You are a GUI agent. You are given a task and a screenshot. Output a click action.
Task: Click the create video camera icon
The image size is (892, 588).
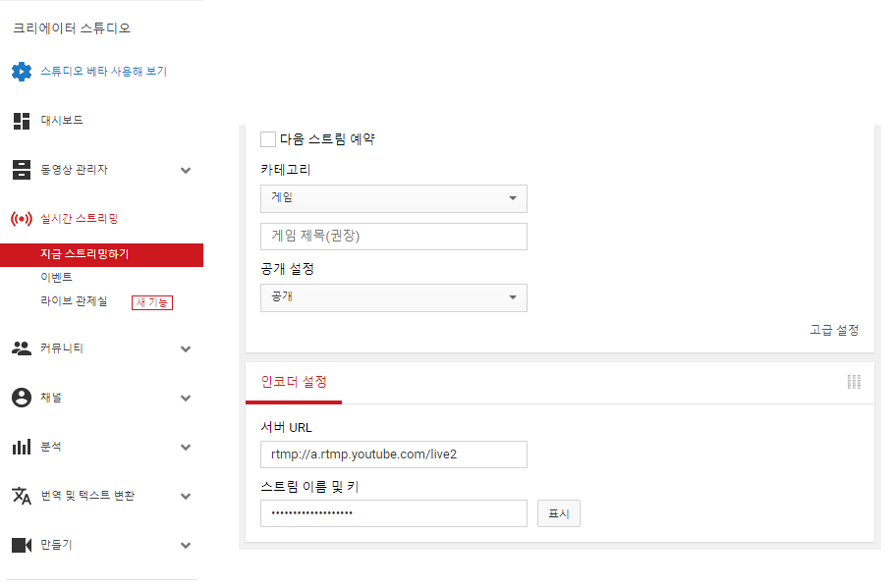[22, 545]
